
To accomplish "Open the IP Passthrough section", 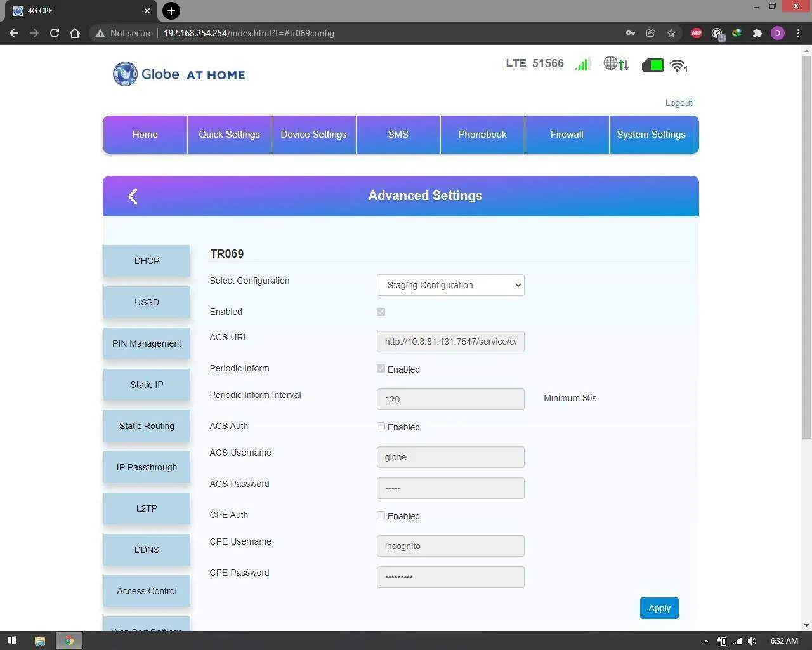I will tap(147, 467).
